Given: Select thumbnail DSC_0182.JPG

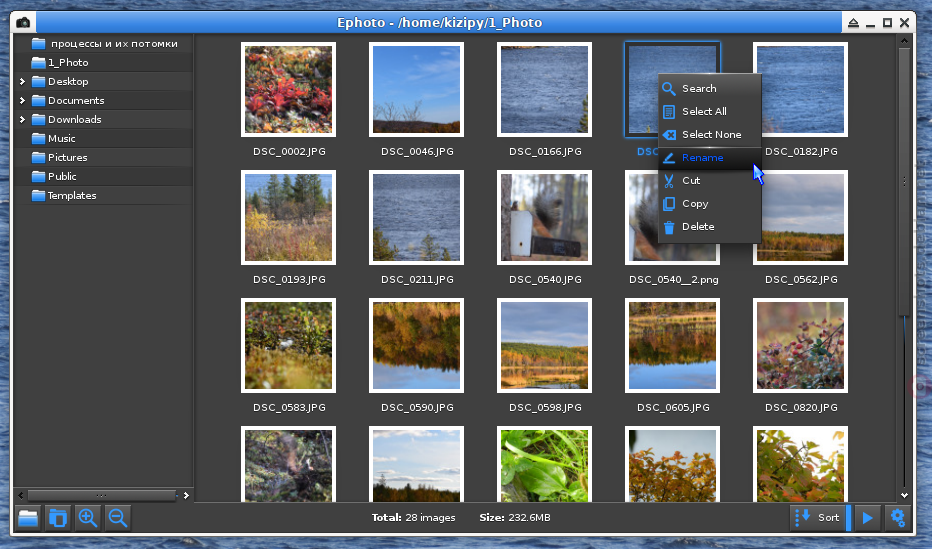Looking at the screenshot, I should (x=800, y=89).
